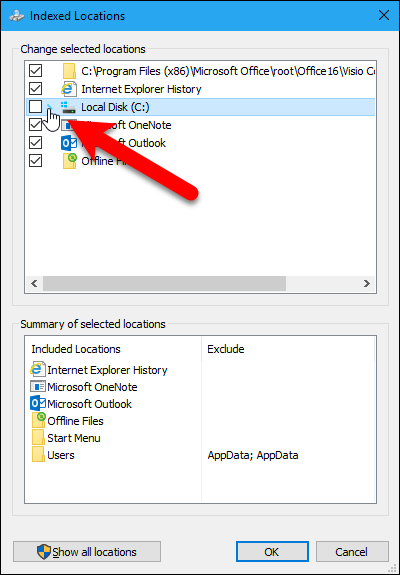This screenshot has height=575, width=400.
Task: Click the Start Menu folder icon in the summary
Action: tap(38, 438)
